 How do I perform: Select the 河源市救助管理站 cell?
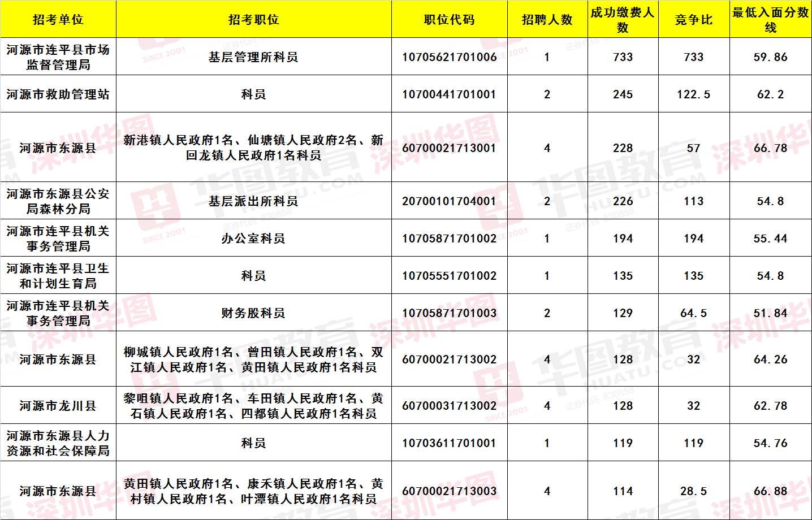[58, 94]
